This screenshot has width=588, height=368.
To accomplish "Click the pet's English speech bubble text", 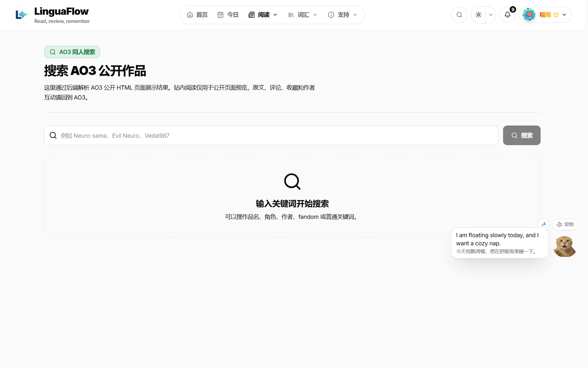I will click(x=498, y=239).
